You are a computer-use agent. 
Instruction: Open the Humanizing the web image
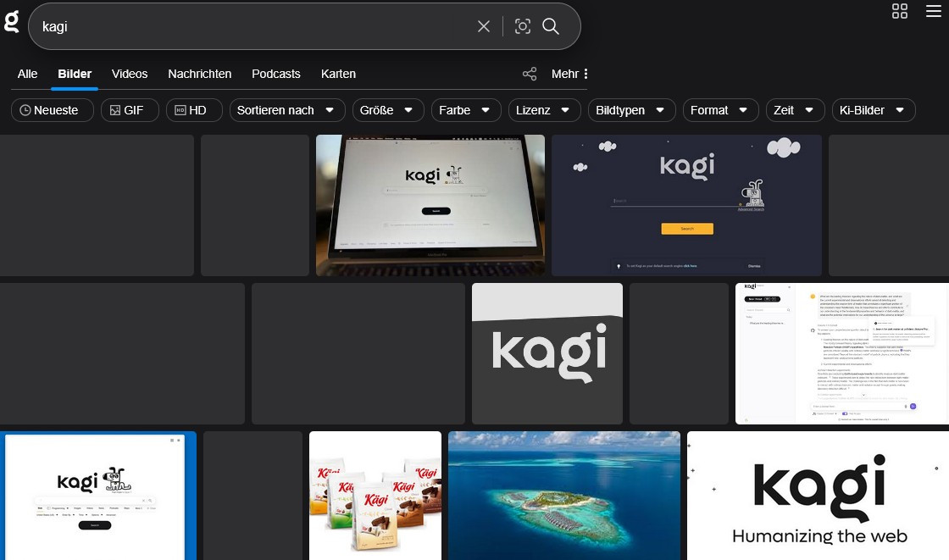coord(818,496)
